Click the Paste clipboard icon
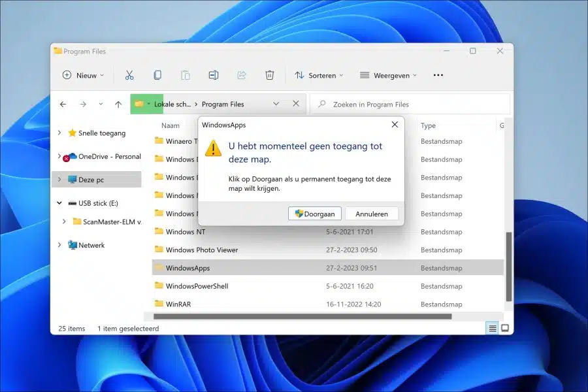Image resolution: width=588 pixels, height=392 pixels. click(186, 75)
